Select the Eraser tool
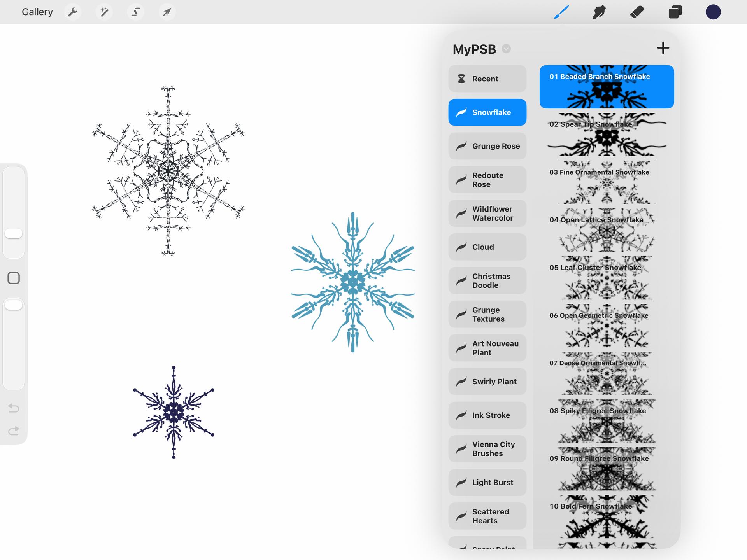747x560 pixels. (637, 12)
